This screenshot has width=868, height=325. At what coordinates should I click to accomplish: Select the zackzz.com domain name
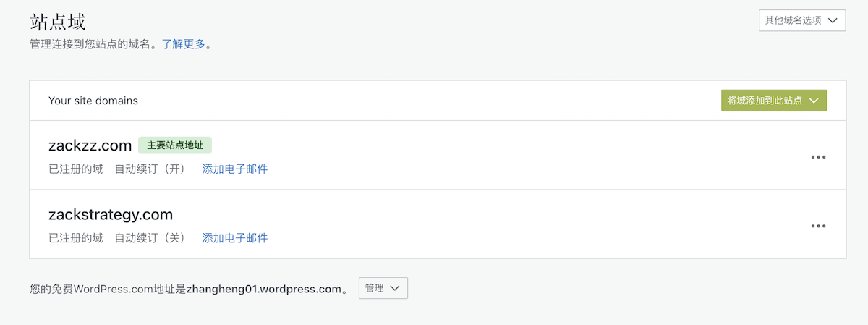click(90, 145)
